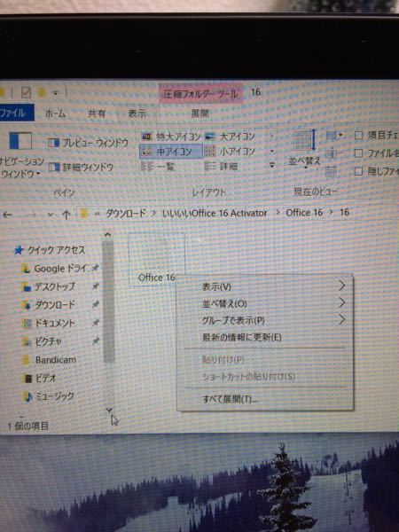
Task: Open the quick access toolbar customize arrow
Action: tap(55, 92)
